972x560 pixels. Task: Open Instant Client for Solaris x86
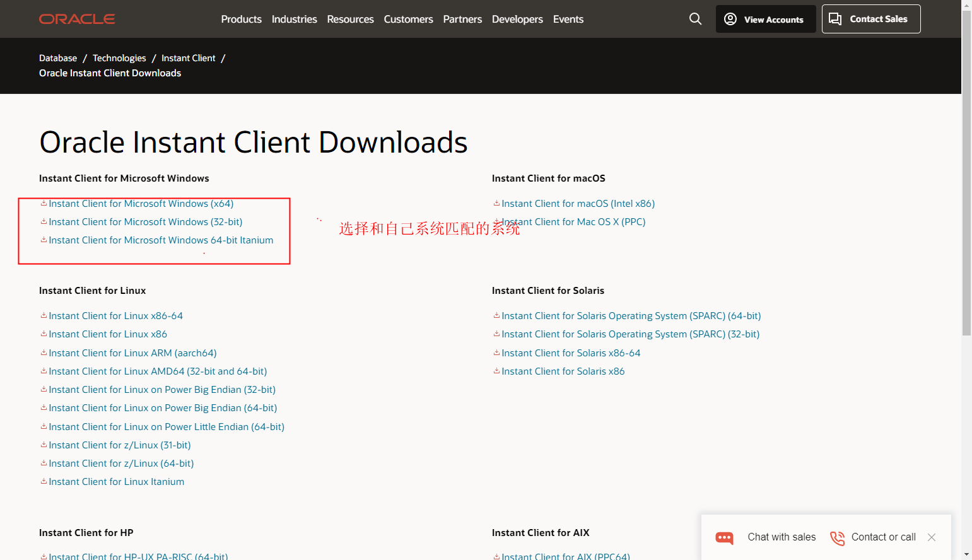tap(563, 371)
